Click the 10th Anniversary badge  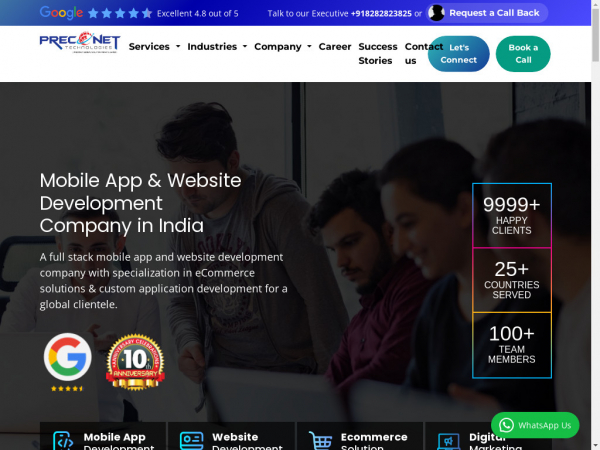[135, 362]
